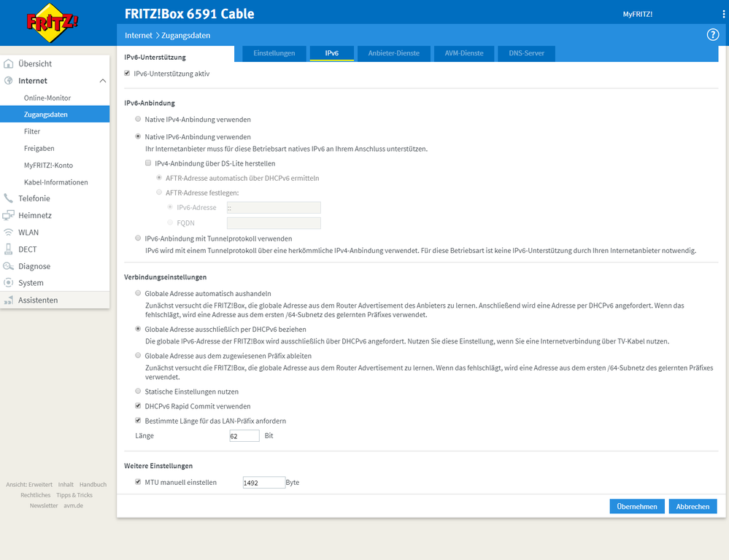The height and width of the screenshot is (560, 729).
Task: Open Tipps & Tricks footer link
Action: click(x=74, y=495)
